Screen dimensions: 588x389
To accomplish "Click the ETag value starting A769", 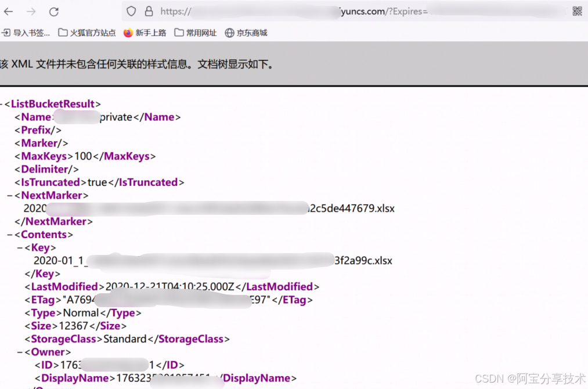I will pyautogui.click(x=166, y=300).
